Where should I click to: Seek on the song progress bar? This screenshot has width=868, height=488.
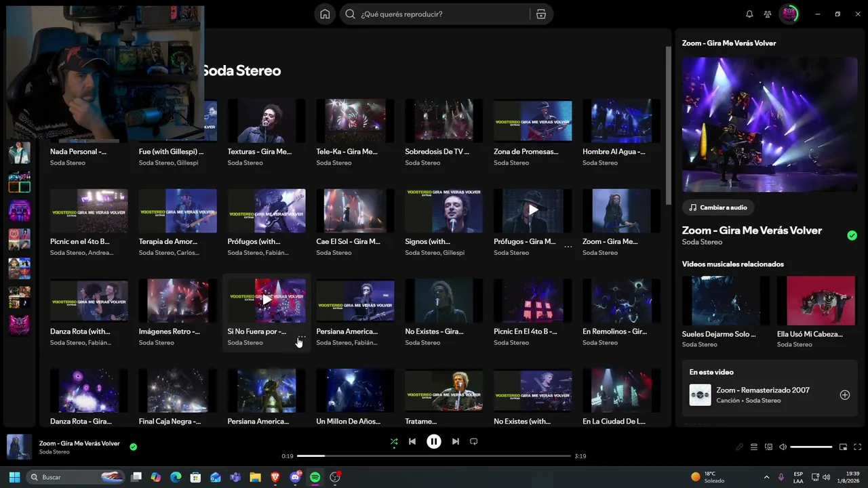tap(434, 456)
